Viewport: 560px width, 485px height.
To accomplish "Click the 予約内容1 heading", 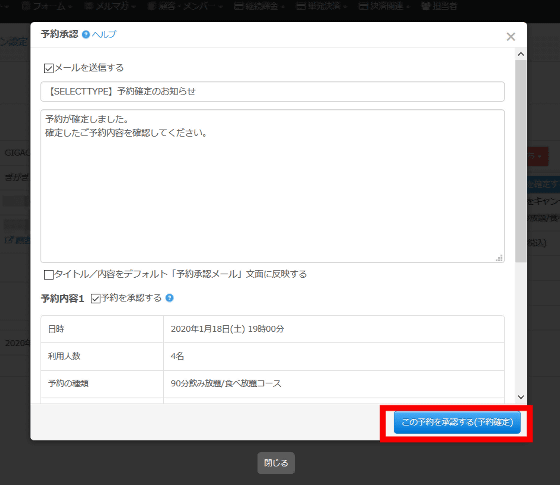I will [62, 299].
